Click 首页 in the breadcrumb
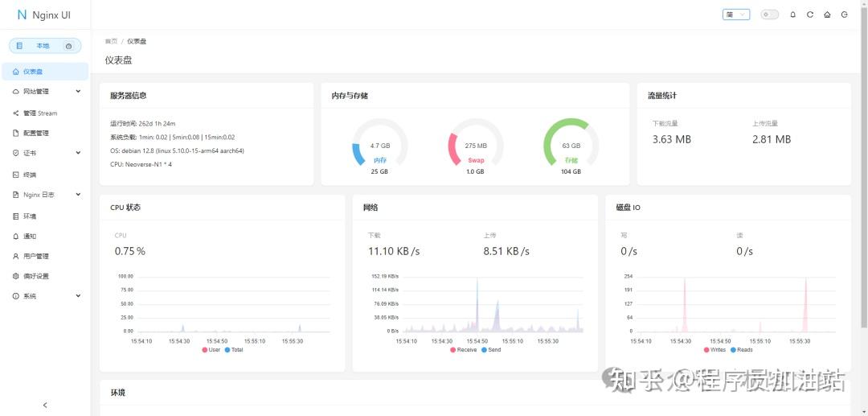Screen dimensions: 868x416 click(111, 41)
